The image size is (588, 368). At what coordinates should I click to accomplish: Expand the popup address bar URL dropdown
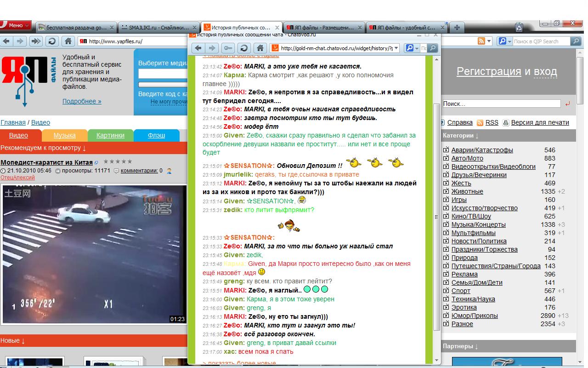pyautogui.click(x=396, y=48)
